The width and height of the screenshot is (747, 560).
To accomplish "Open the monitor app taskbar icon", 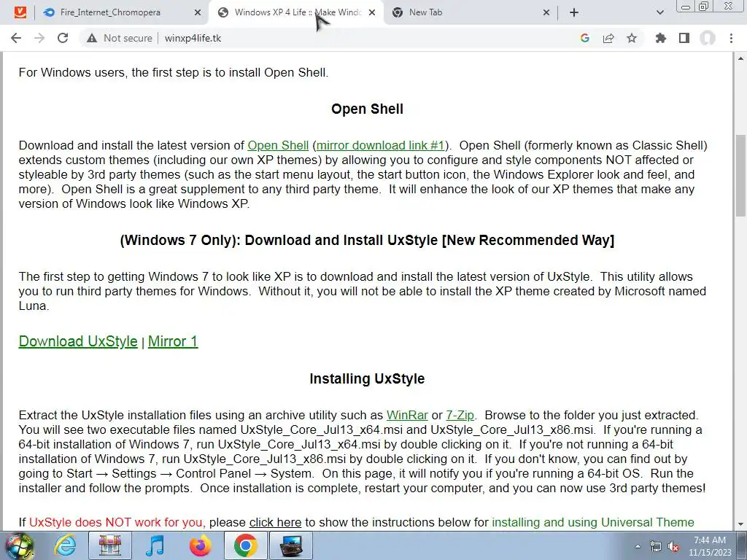I will pyautogui.click(x=291, y=545).
